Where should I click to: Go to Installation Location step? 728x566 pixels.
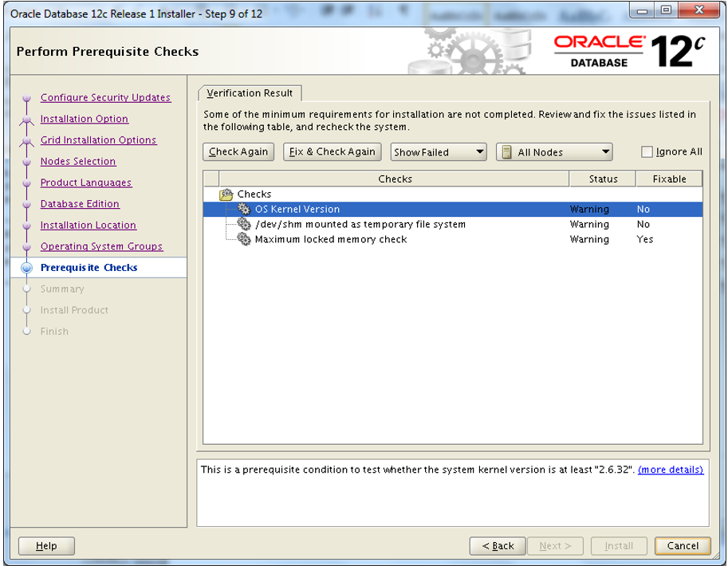point(89,225)
